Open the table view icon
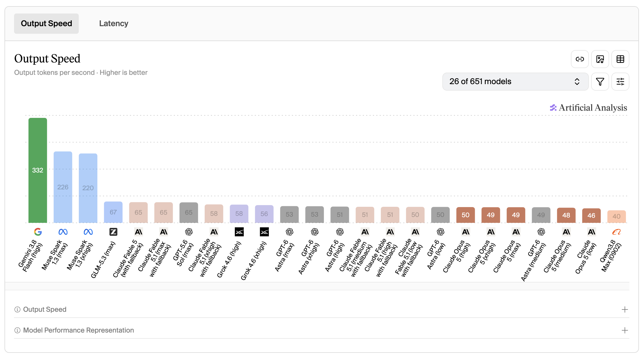 pos(620,59)
